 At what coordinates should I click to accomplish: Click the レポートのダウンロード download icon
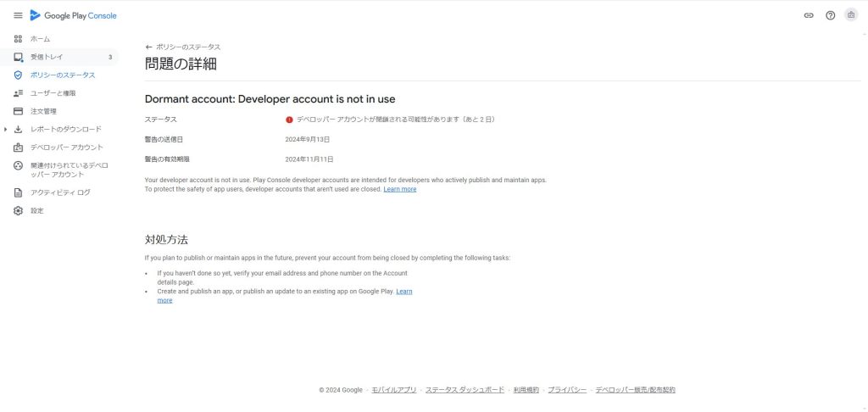(x=18, y=129)
